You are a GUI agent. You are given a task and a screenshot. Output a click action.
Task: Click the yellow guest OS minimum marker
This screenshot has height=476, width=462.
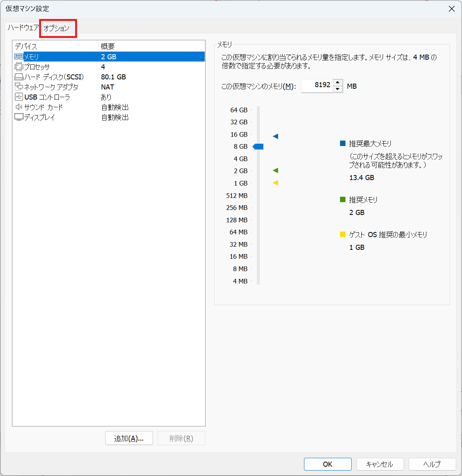click(x=275, y=183)
